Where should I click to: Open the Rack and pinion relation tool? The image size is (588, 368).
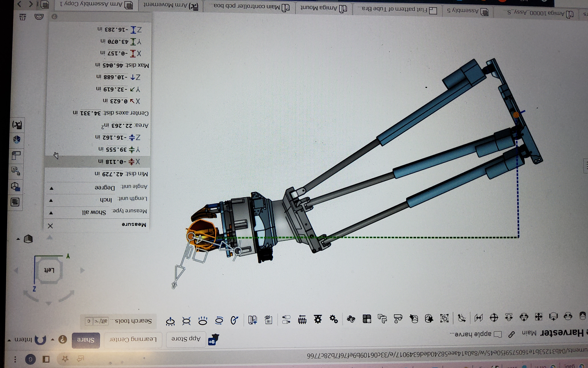coord(318,319)
